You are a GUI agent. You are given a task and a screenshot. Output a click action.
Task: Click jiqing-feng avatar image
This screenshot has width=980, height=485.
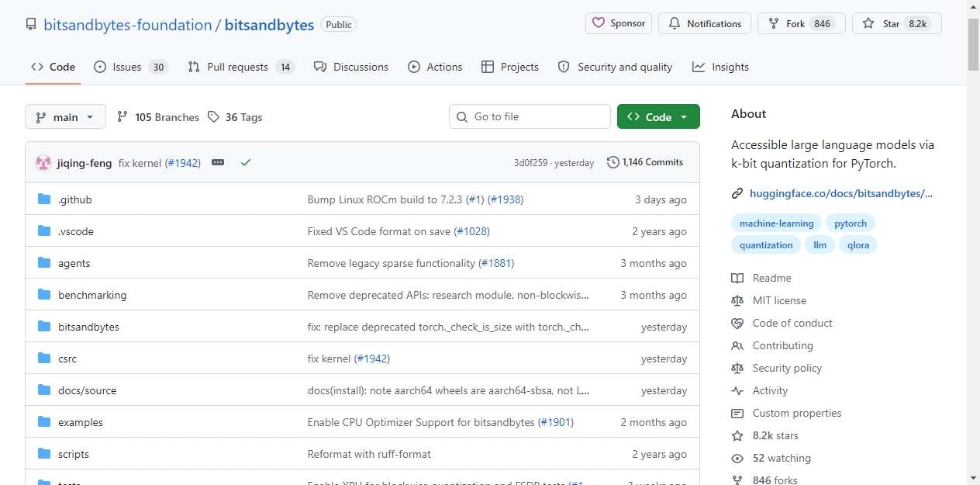[43, 163]
